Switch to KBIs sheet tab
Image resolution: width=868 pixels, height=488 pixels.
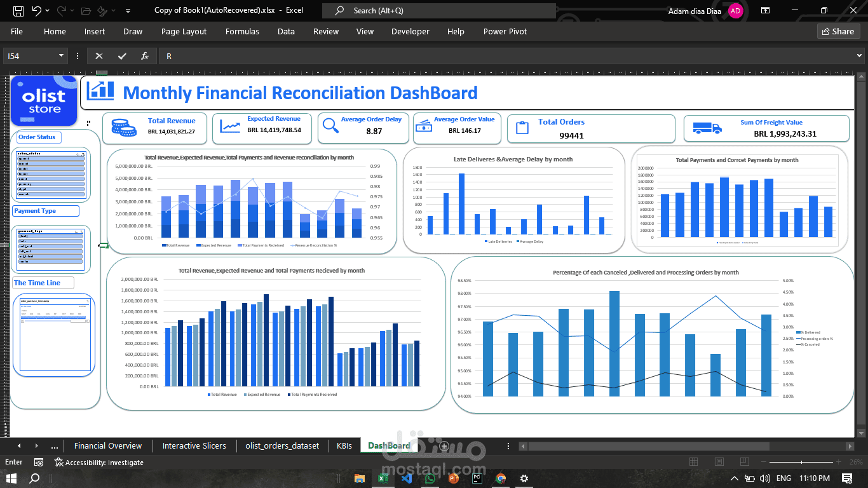(344, 446)
